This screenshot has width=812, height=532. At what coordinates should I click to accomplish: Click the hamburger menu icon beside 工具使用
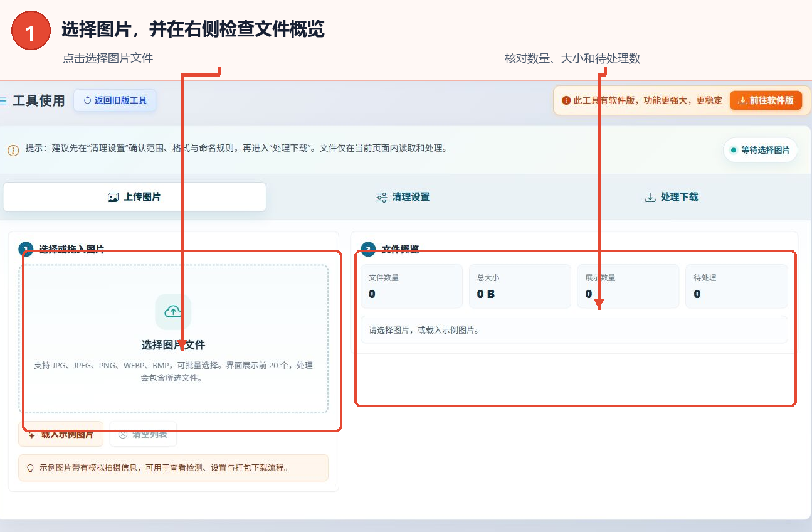tap(3, 100)
